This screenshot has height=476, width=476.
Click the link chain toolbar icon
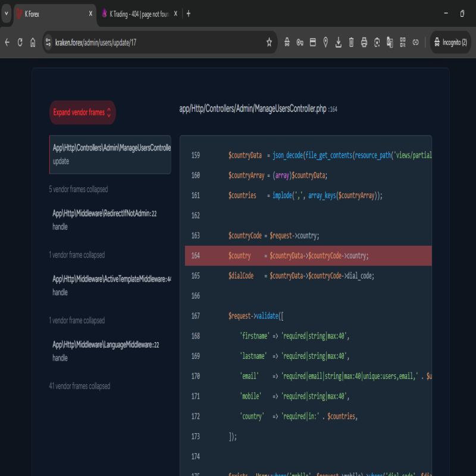coord(416,42)
